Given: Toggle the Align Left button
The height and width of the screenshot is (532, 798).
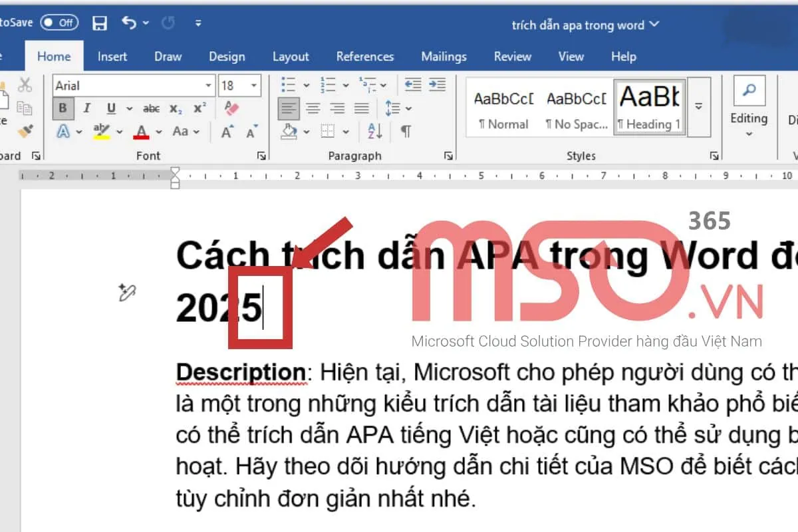Looking at the screenshot, I should click(x=289, y=108).
